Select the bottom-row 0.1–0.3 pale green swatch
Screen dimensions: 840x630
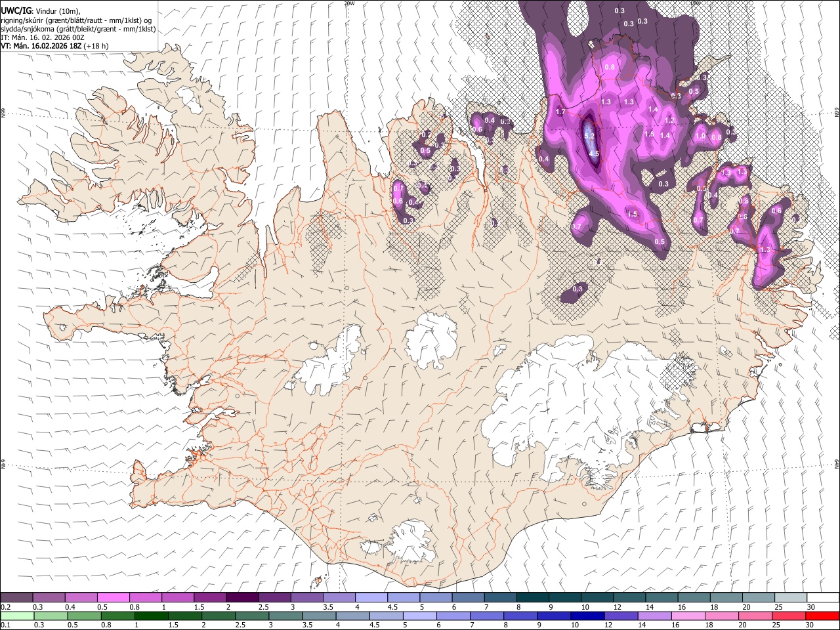pos(16,616)
